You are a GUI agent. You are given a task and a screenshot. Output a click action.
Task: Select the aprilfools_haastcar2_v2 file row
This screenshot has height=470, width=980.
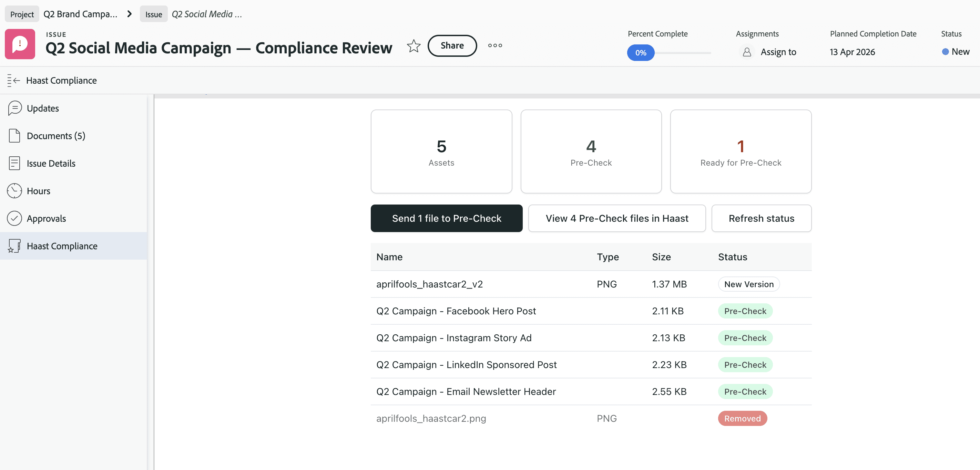[429, 284]
